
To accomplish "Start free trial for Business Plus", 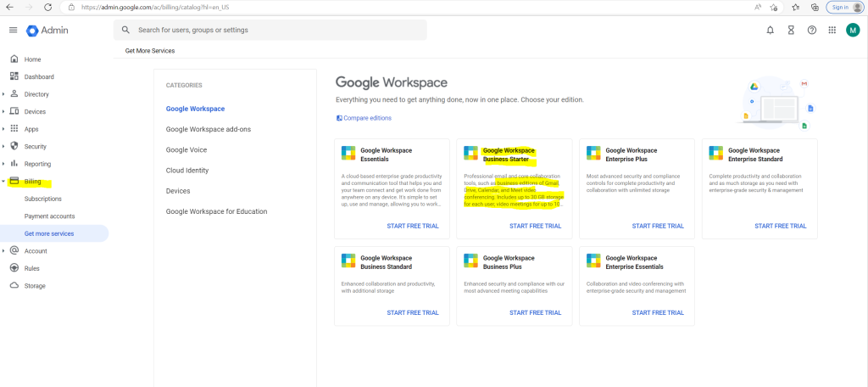I will click(536, 312).
